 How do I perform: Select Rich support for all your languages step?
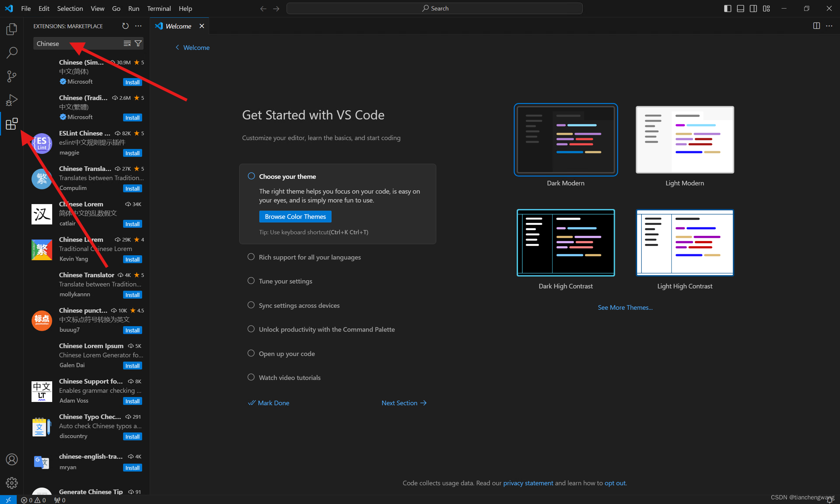304,257
